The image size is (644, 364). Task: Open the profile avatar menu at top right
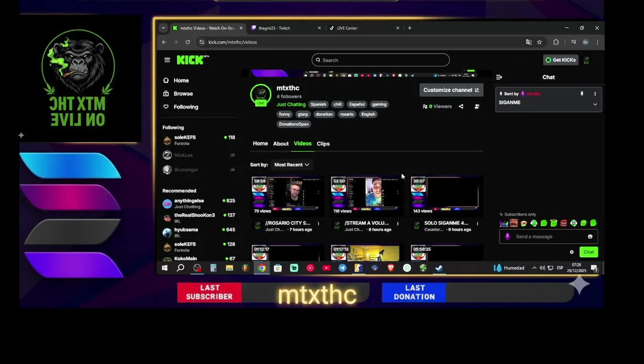click(x=586, y=60)
